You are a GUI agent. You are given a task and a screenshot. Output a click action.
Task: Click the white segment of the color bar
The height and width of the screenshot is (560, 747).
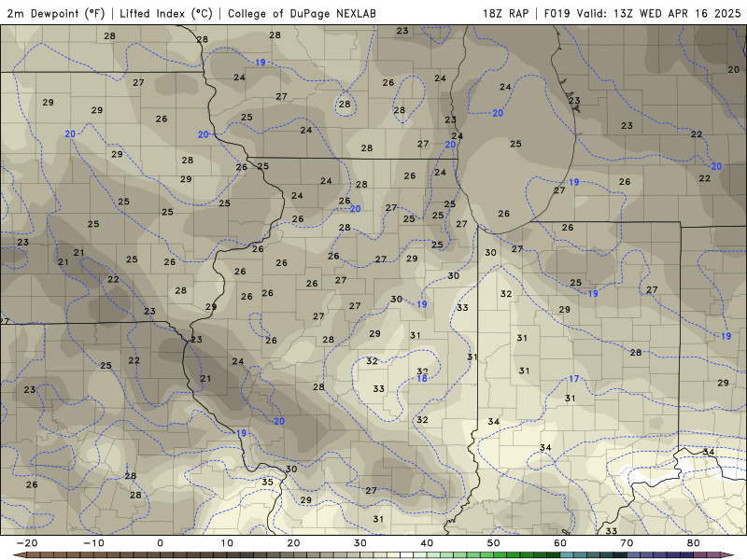406,555
